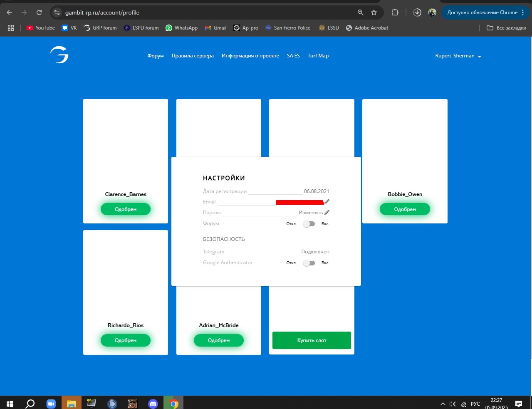The width and height of the screenshot is (532, 409).
Task: Open the Форум menu item
Action: [x=156, y=56]
